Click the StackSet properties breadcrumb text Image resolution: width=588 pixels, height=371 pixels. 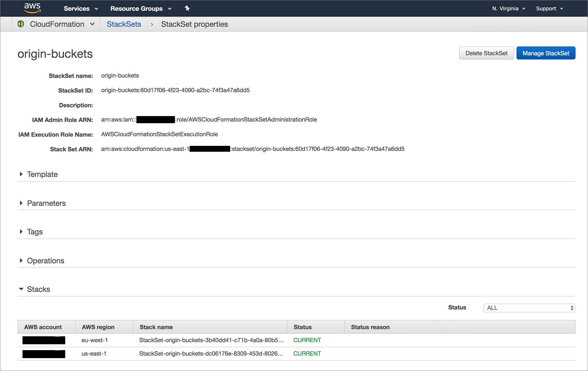click(194, 24)
